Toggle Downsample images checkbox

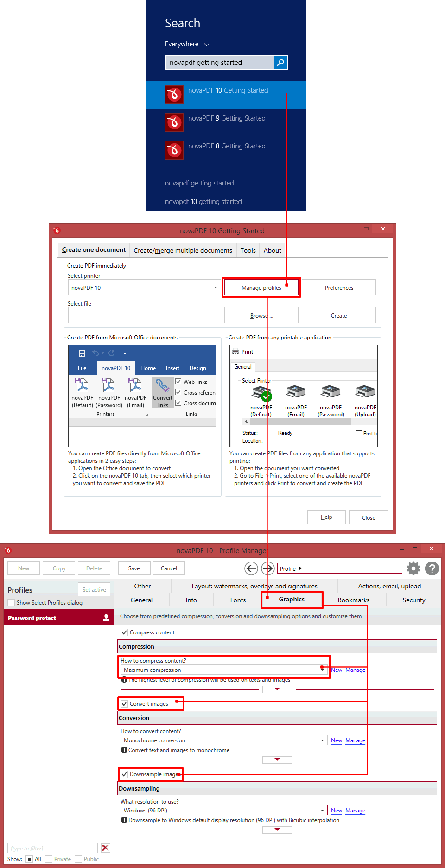coord(124,774)
